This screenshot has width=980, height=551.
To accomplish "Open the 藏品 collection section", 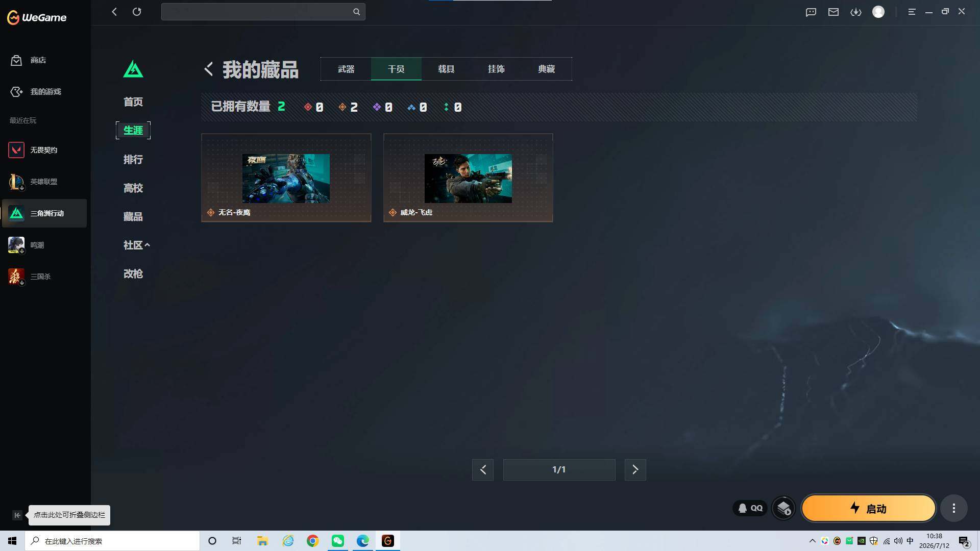I will 133,217.
